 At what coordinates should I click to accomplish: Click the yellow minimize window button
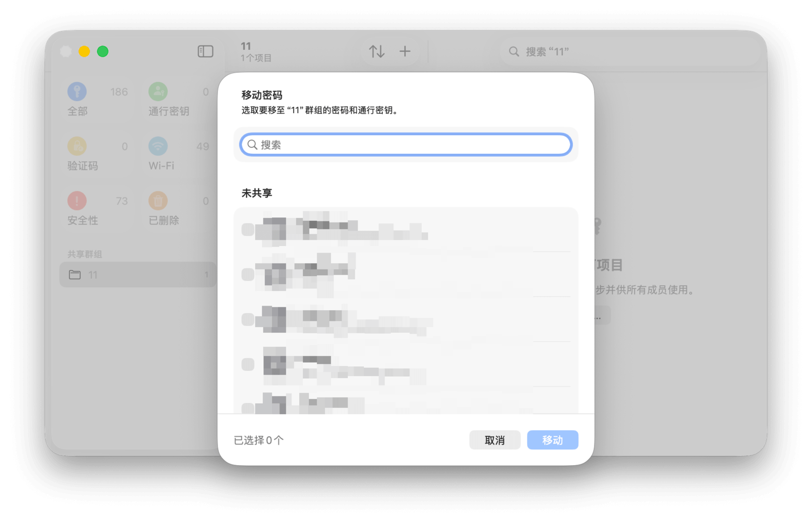(x=84, y=51)
